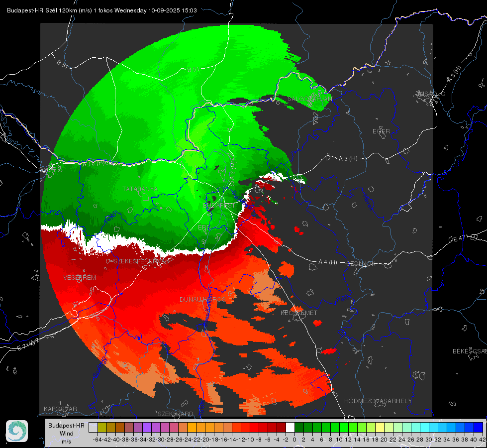The image size is (487, 448).
Task: Click the MISKOLC city label
Action: click(431, 94)
